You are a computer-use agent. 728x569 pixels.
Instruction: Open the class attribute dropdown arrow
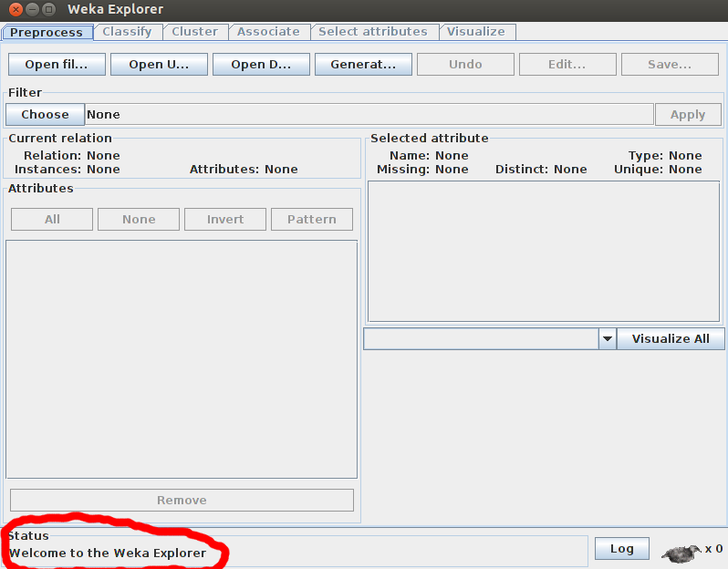(607, 339)
